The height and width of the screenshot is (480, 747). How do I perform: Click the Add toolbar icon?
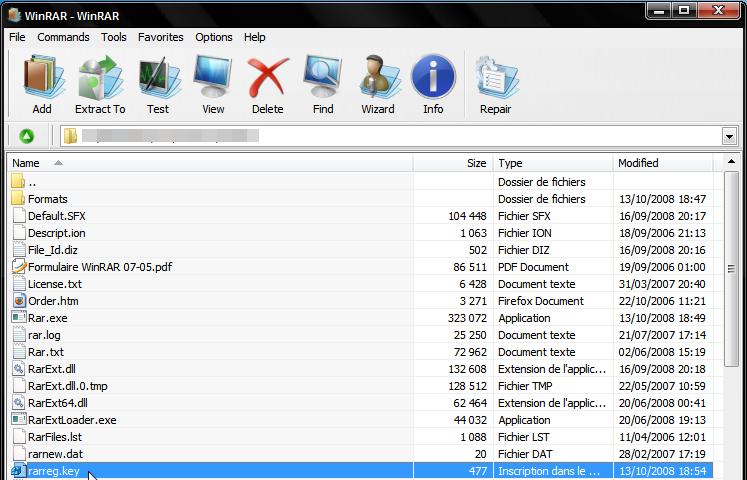click(x=43, y=77)
